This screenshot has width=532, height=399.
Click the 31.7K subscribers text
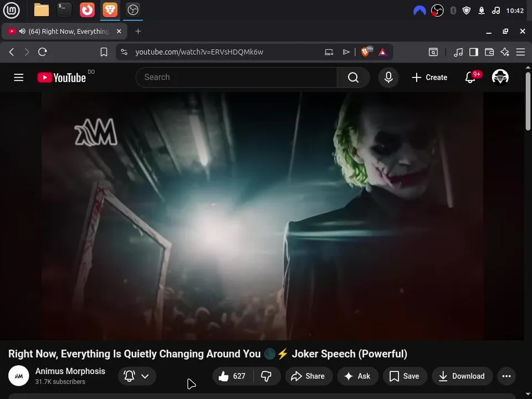[x=60, y=382]
